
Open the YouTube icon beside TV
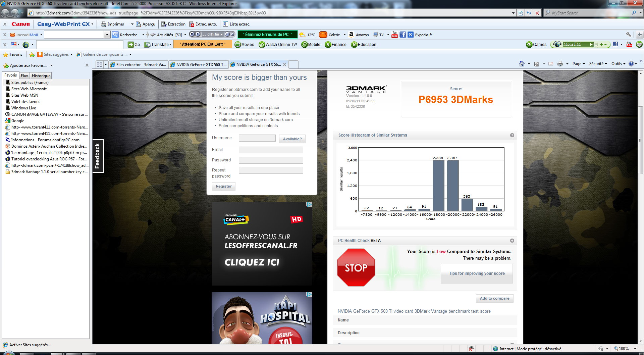(x=394, y=35)
